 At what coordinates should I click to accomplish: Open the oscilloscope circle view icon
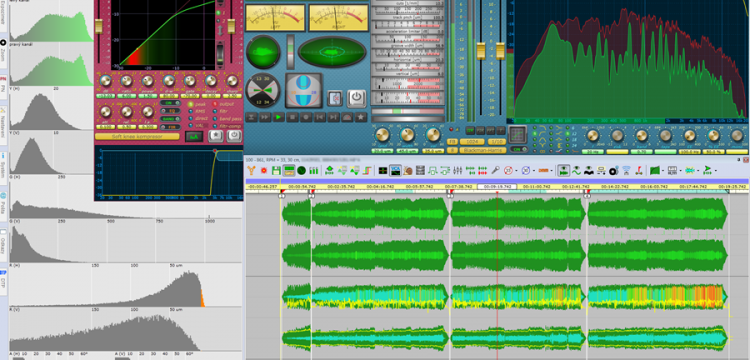tap(301, 170)
